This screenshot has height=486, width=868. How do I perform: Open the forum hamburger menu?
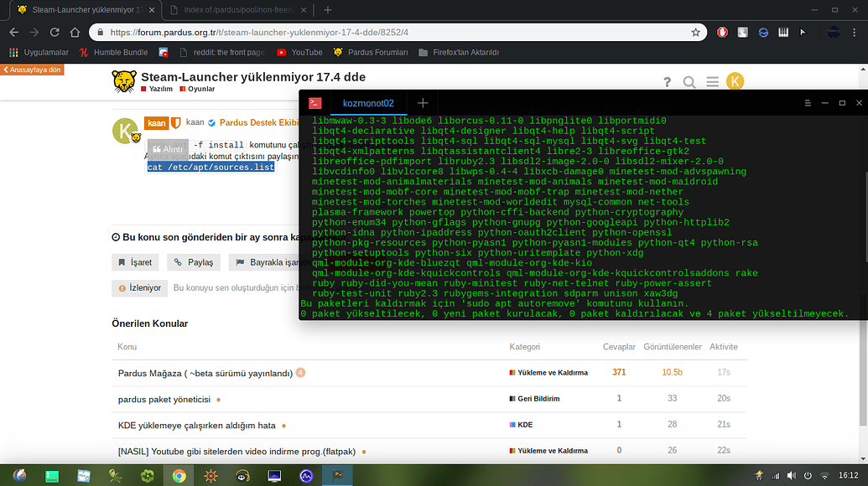coord(712,82)
